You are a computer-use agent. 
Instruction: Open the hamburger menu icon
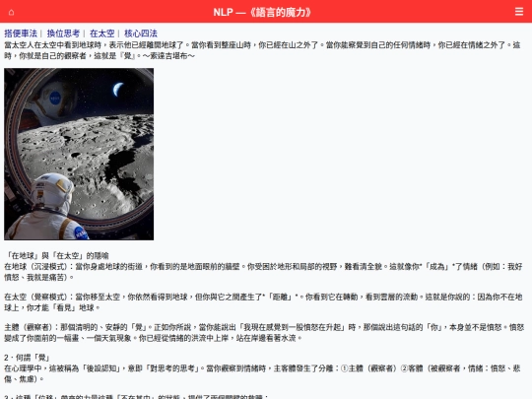tap(519, 12)
